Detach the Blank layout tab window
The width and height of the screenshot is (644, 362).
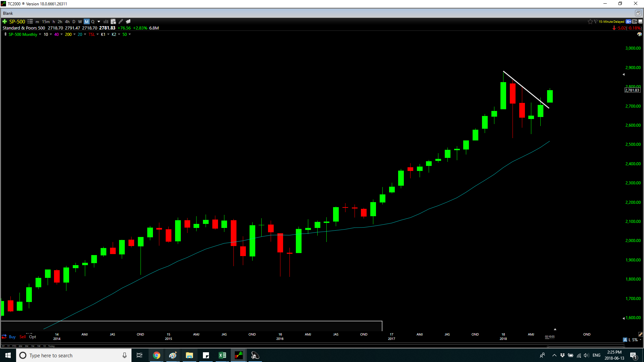(x=638, y=13)
